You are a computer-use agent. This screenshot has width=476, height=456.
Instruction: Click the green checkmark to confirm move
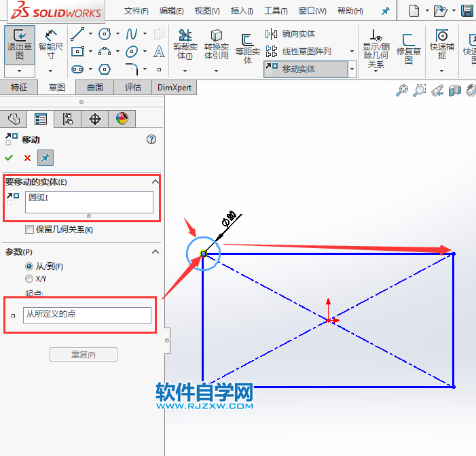point(9,158)
